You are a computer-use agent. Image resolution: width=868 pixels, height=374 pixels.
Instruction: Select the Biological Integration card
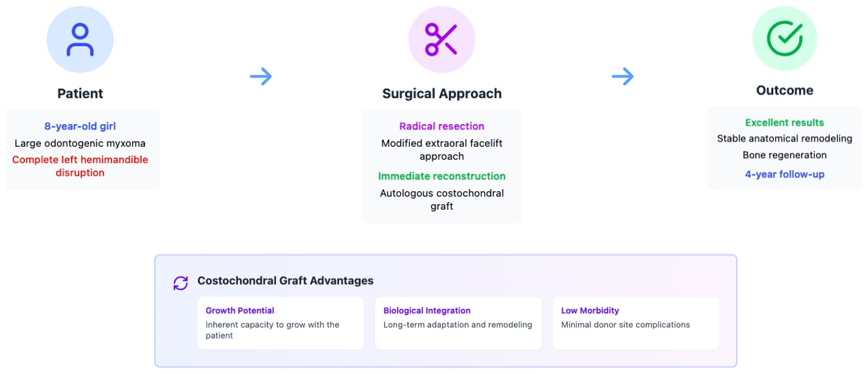point(458,323)
